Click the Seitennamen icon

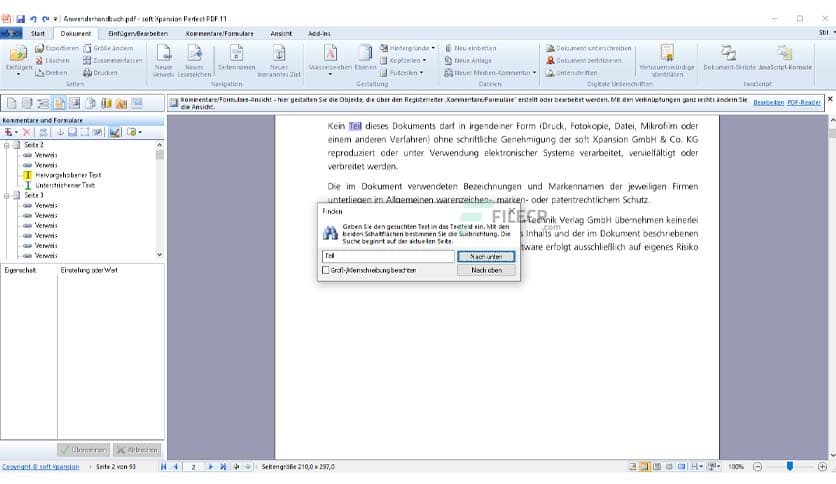click(x=236, y=53)
